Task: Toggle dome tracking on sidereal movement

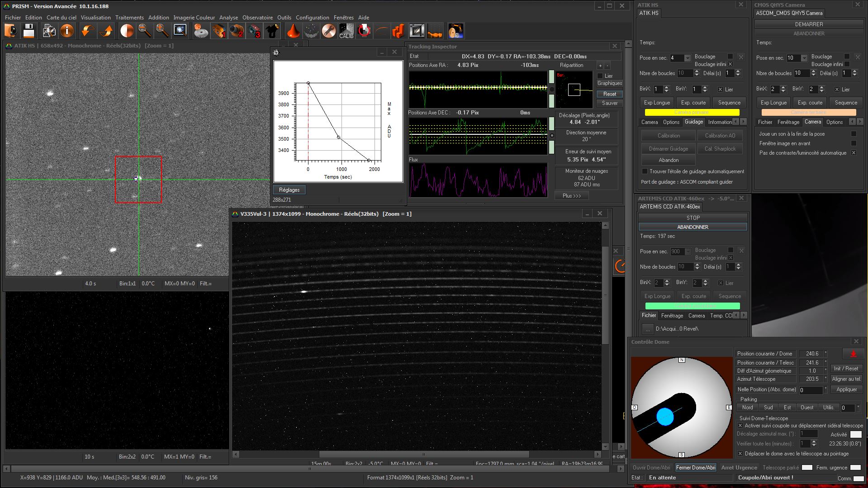Action: tap(740, 426)
